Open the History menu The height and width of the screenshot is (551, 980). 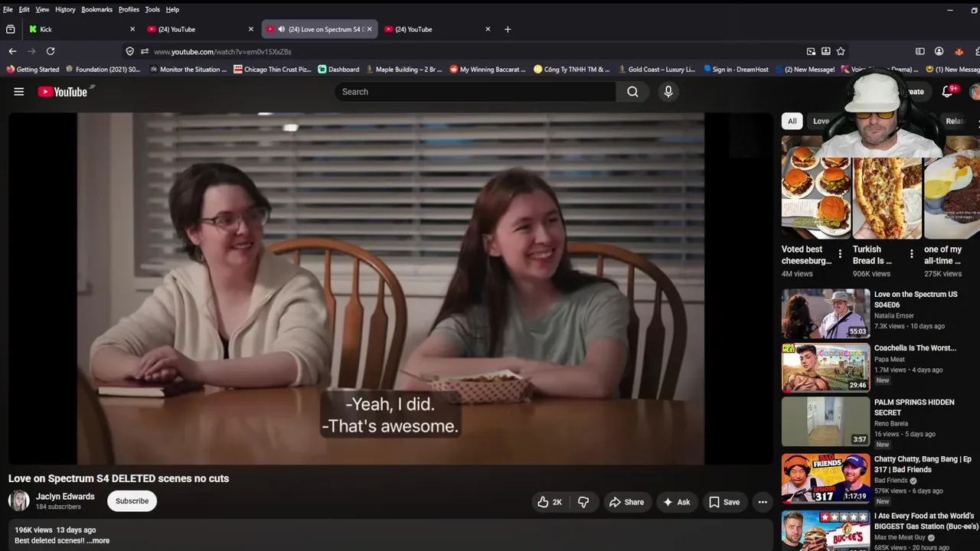65,9
